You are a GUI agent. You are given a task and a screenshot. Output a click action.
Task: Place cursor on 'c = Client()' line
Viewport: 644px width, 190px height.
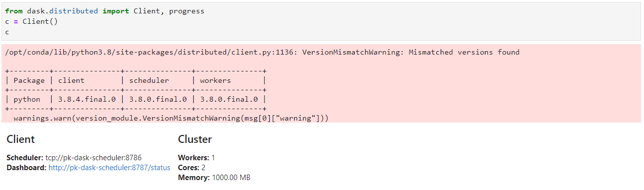tap(32, 21)
